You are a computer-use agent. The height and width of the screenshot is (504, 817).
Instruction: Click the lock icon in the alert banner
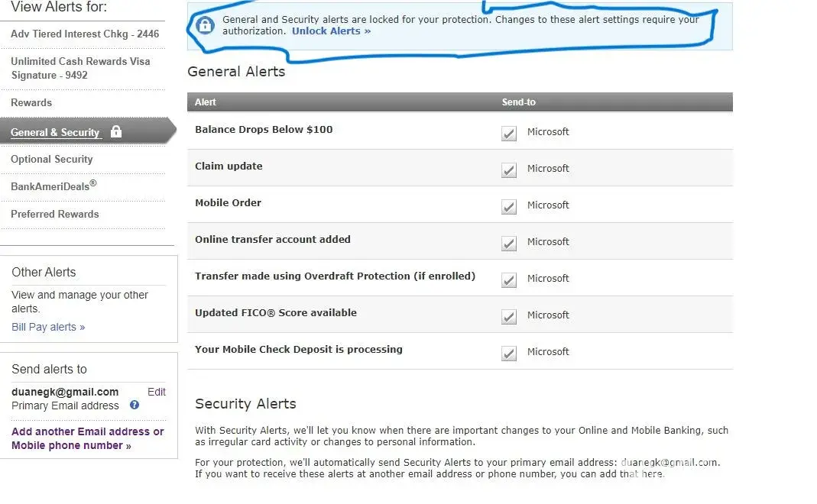[204, 25]
